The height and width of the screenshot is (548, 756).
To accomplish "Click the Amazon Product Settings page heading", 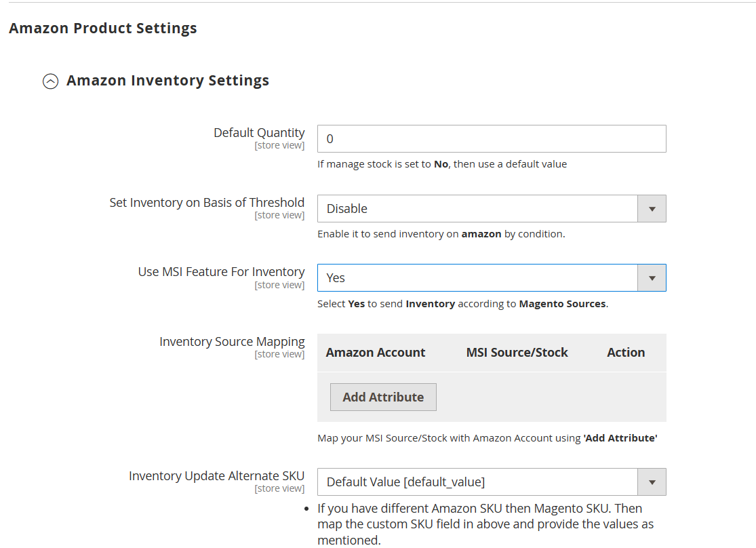I will point(103,28).
